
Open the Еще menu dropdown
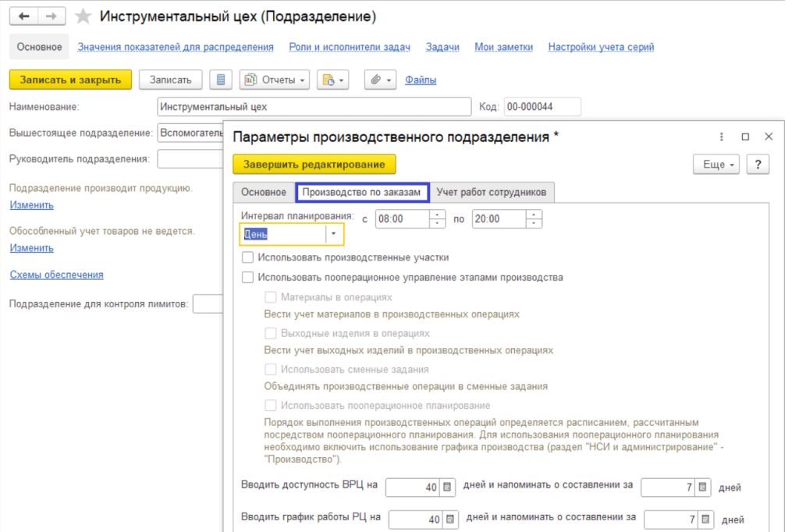click(716, 165)
